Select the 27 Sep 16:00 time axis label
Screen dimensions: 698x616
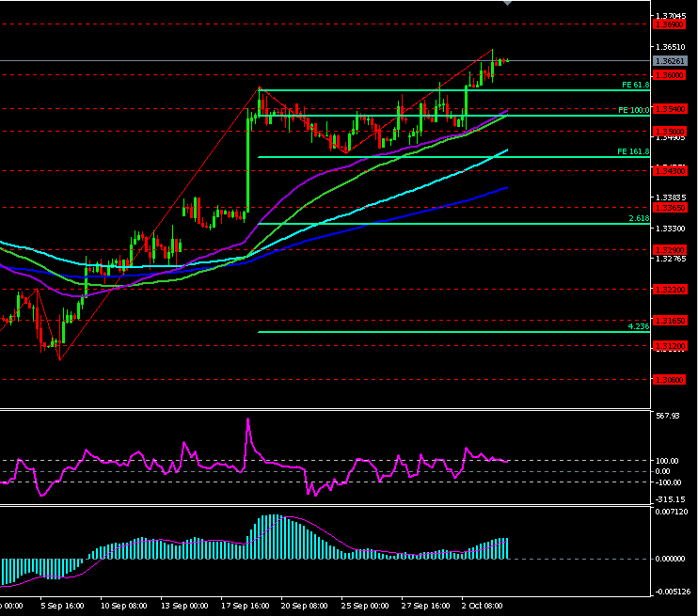click(x=425, y=606)
